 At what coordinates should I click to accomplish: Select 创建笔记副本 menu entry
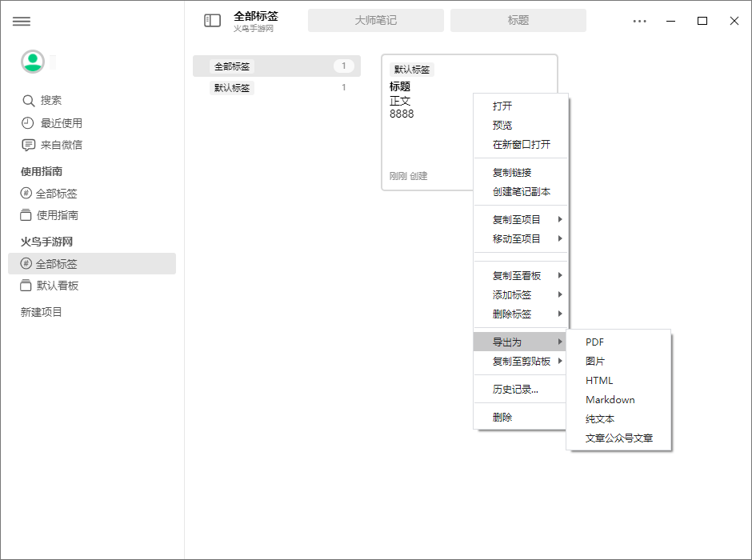click(520, 192)
